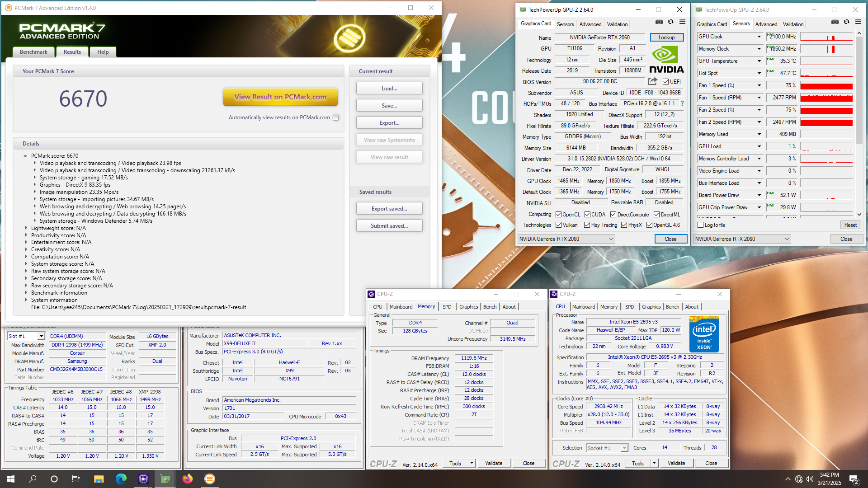Screen dimensions: 868x488
Task: Enable Log to file in GPU-Z Sensors
Action: pyautogui.click(x=701, y=225)
